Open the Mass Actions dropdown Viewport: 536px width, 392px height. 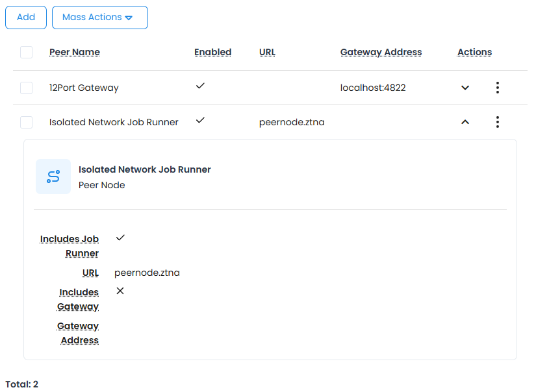[x=99, y=18]
